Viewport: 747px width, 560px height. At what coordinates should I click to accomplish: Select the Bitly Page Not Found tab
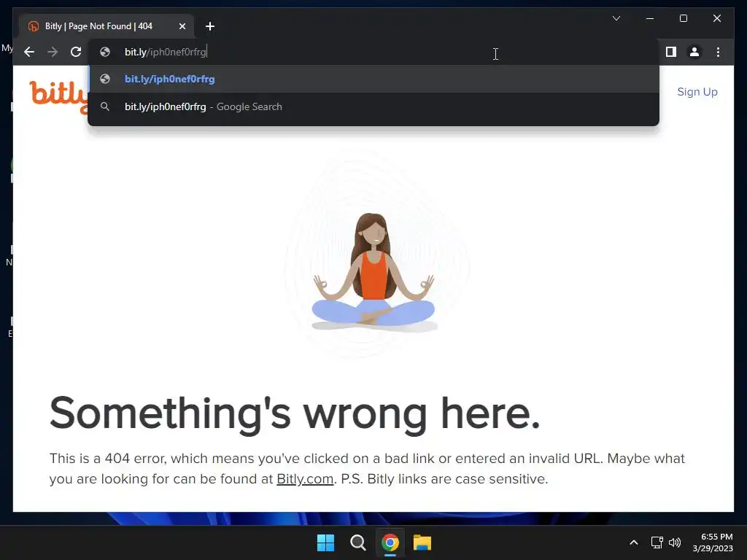point(107,26)
